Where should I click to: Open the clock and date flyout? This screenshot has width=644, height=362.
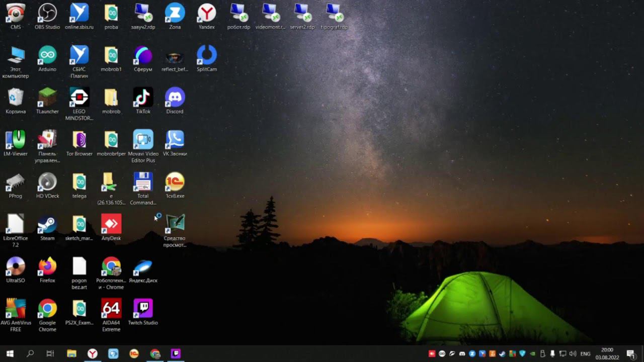607,353
